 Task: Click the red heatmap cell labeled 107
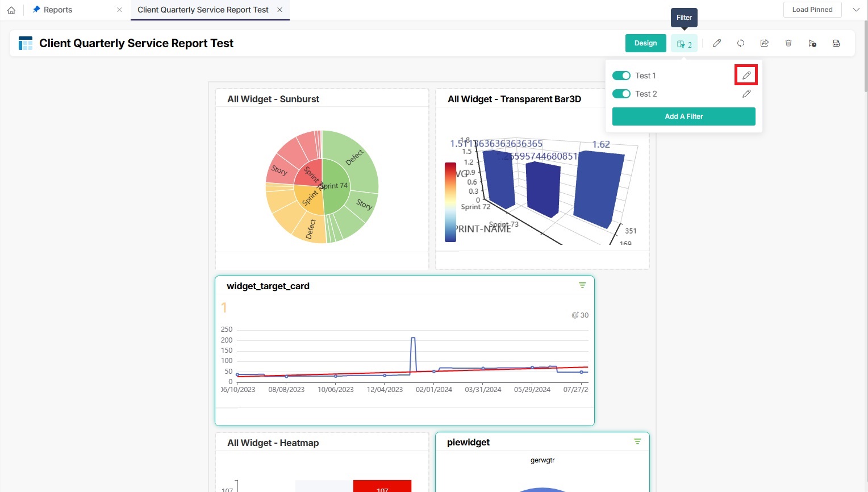pyautogui.click(x=382, y=486)
